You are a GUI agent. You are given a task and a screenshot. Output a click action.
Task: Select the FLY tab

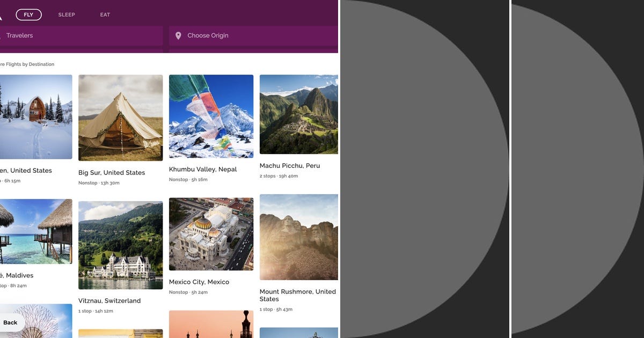tap(28, 14)
